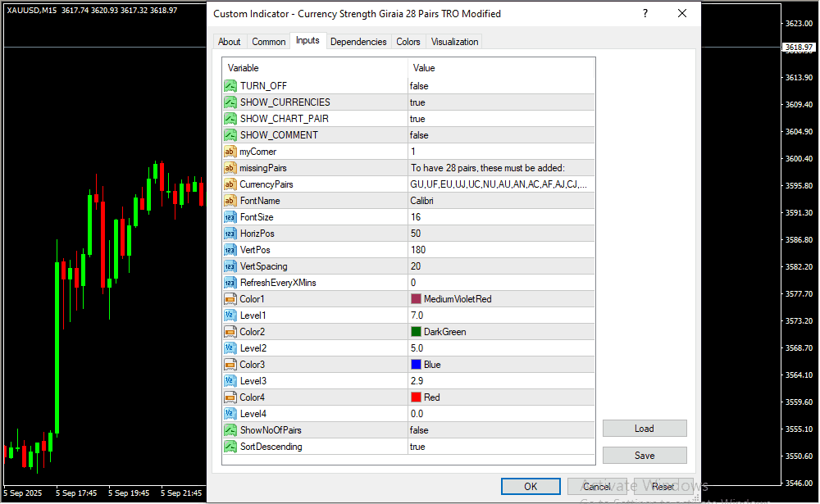Click the myCorner string type icon
820x504 pixels.
[230, 152]
